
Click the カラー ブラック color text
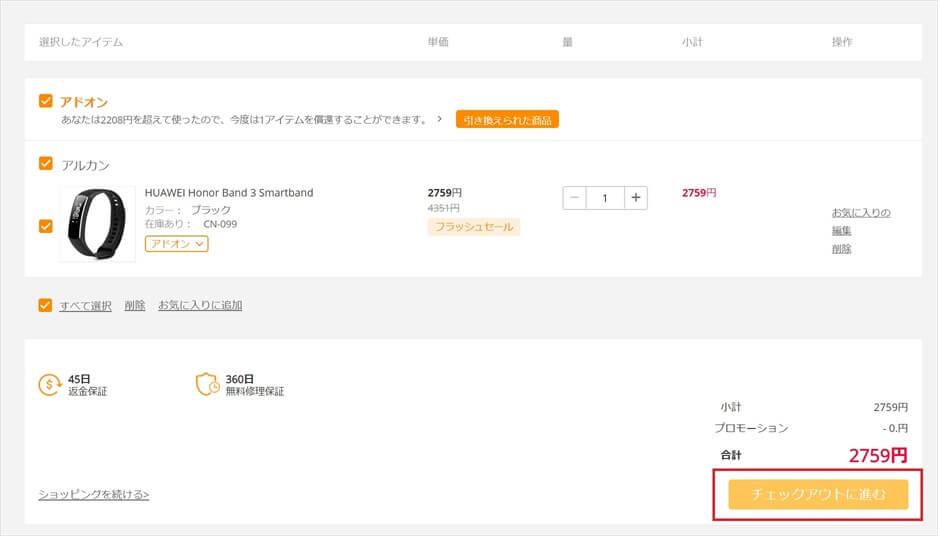[x=187, y=210]
